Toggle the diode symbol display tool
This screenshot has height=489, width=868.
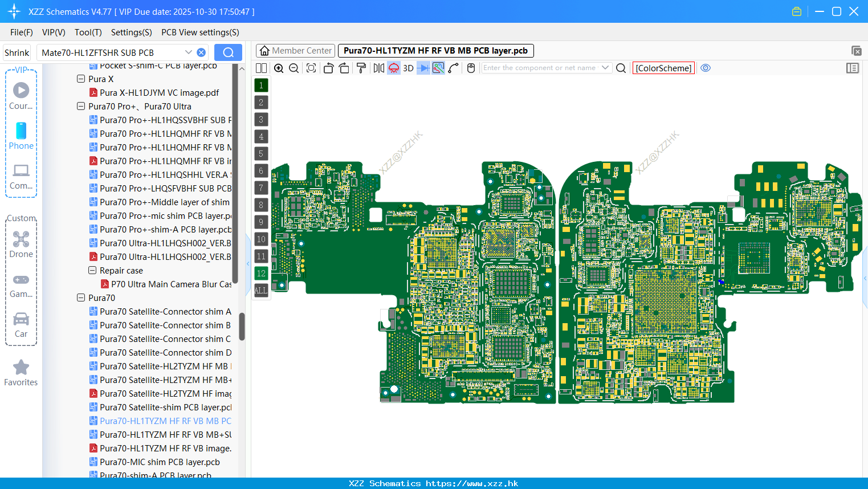(x=423, y=68)
